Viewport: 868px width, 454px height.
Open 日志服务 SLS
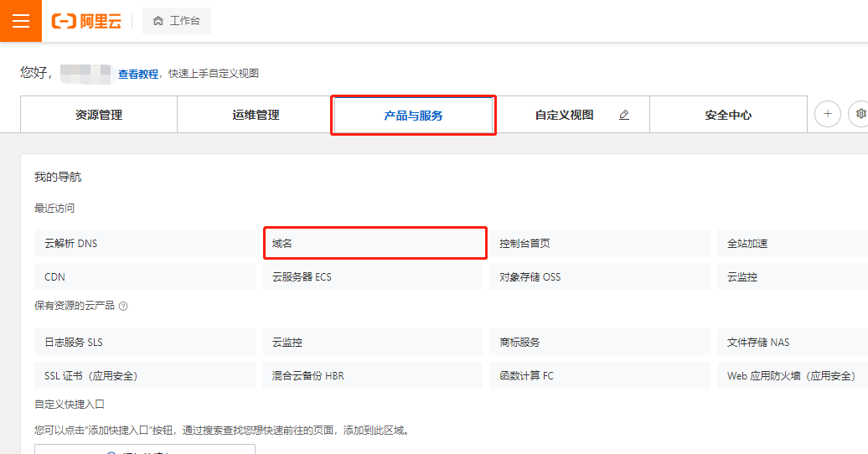[x=144, y=342]
